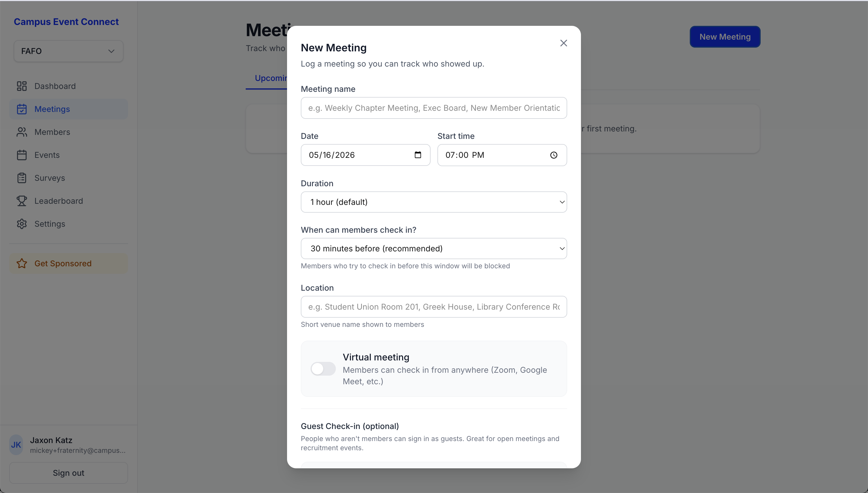The height and width of the screenshot is (493, 868).
Task: Open Events page in sidebar
Action: click(x=68, y=155)
